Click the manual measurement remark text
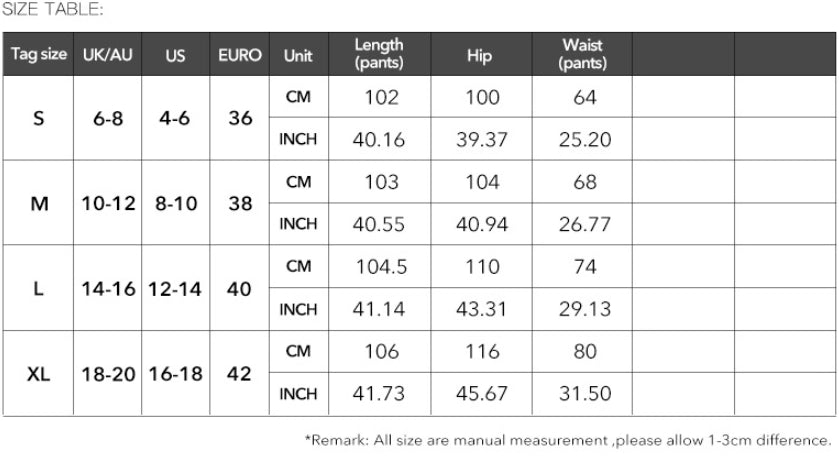The height and width of the screenshot is (460, 839). 567,440
